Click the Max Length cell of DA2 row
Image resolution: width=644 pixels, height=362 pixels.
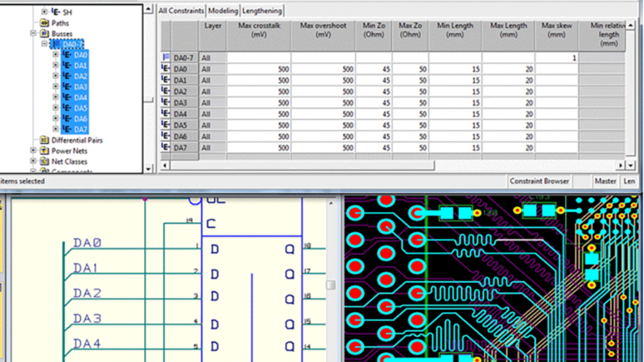tap(508, 92)
